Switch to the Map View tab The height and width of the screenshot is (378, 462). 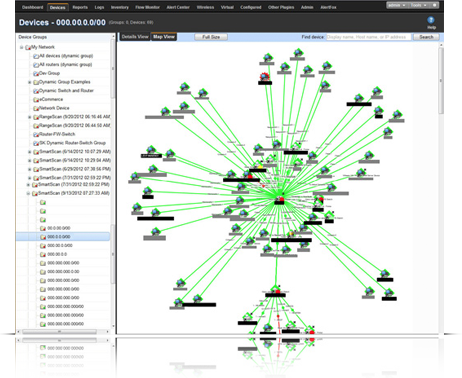pos(164,37)
